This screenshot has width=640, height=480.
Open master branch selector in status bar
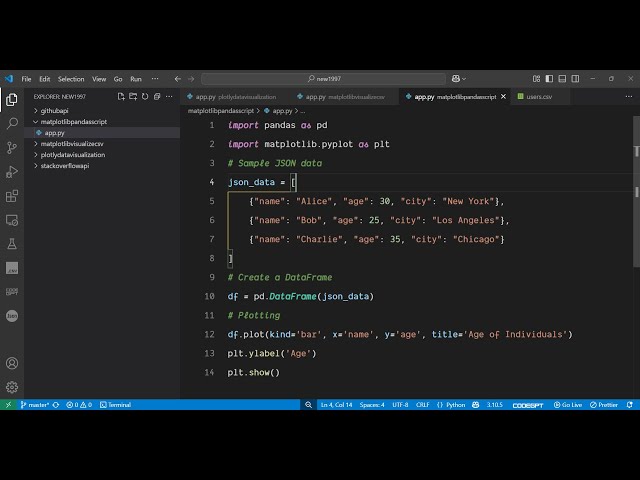(35, 405)
